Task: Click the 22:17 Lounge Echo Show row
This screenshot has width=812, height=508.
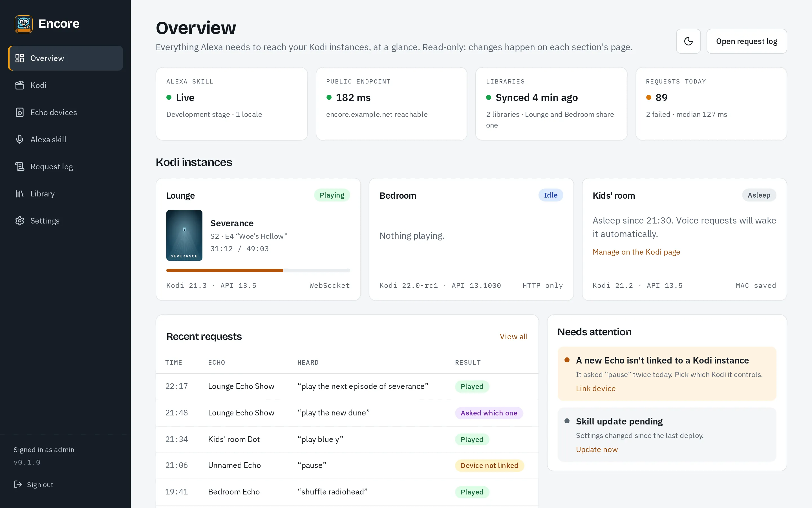Action: (x=347, y=386)
